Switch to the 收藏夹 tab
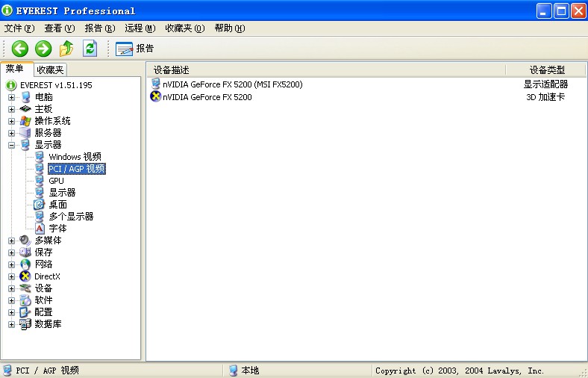 (x=50, y=69)
